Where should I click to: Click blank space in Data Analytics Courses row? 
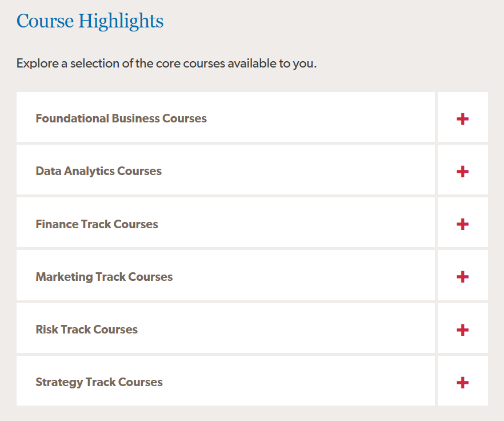tap(297, 171)
